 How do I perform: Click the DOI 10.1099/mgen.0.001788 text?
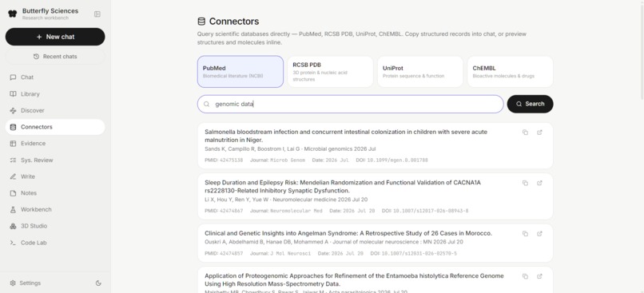[x=392, y=160]
